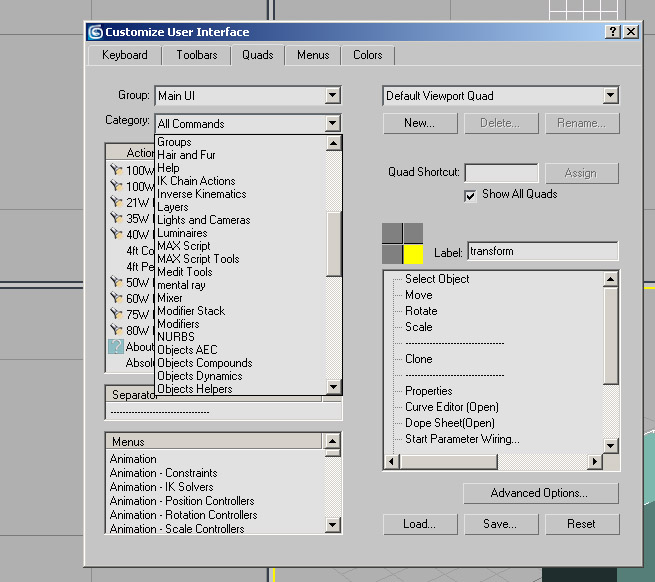Choose Inverse Kinematics category

pyautogui.click(x=241, y=194)
